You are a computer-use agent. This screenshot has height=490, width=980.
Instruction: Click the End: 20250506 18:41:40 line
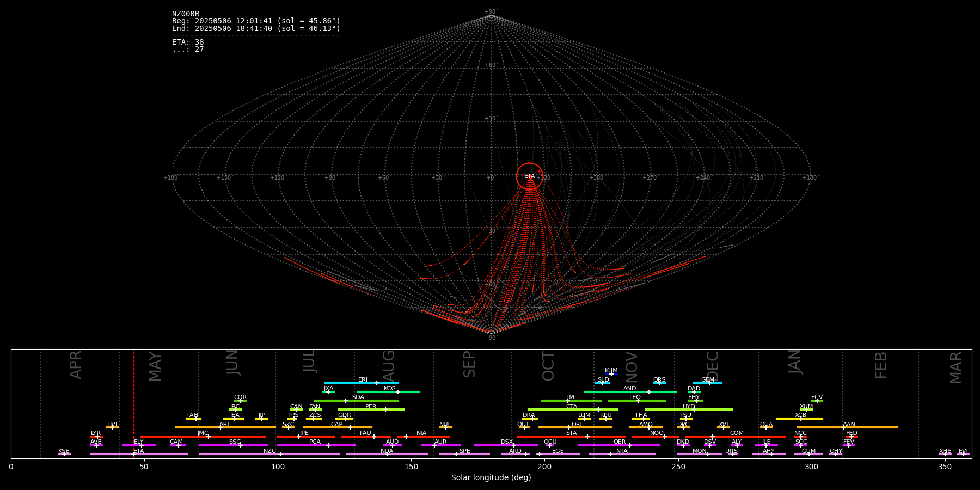click(x=256, y=28)
